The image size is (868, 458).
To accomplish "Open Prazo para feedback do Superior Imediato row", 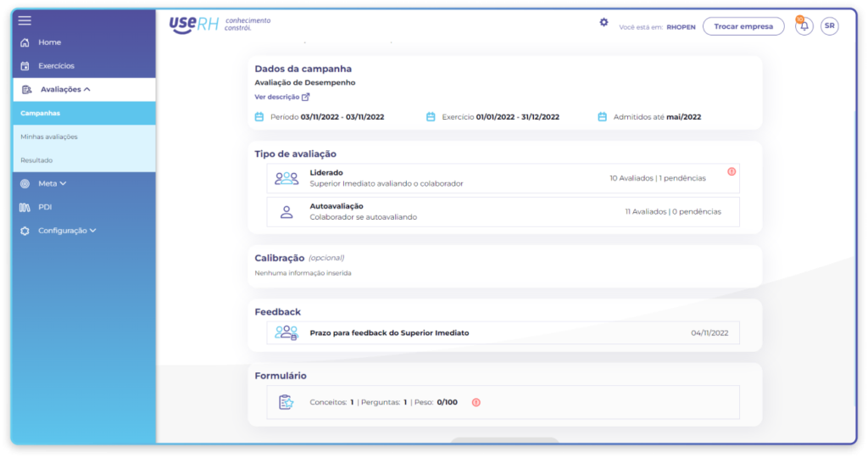I will coord(503,332).
